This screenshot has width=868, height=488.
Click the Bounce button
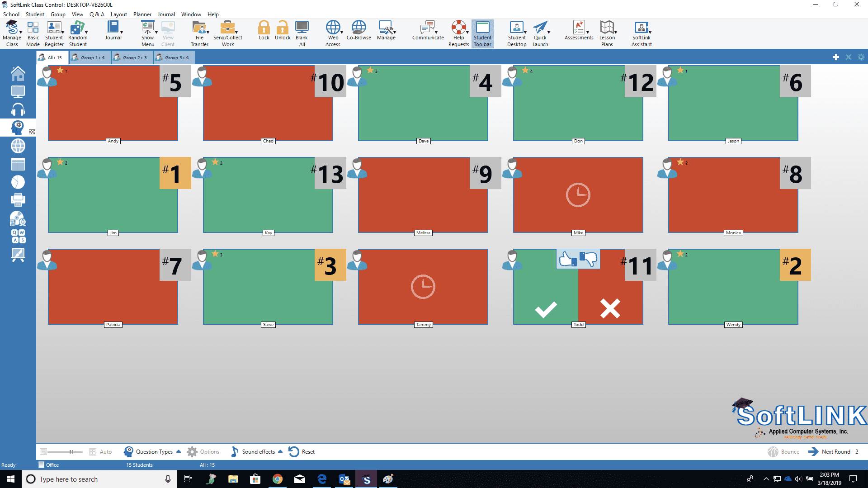pos(783,451)
